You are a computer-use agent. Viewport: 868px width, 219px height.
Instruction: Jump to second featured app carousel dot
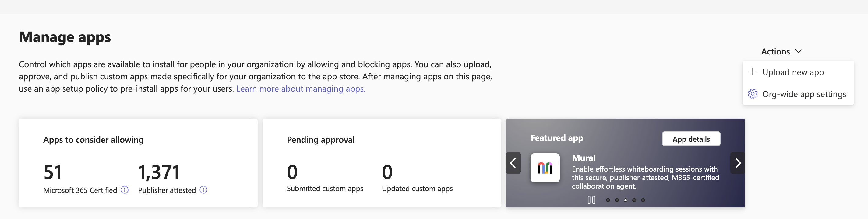point(617,200)
